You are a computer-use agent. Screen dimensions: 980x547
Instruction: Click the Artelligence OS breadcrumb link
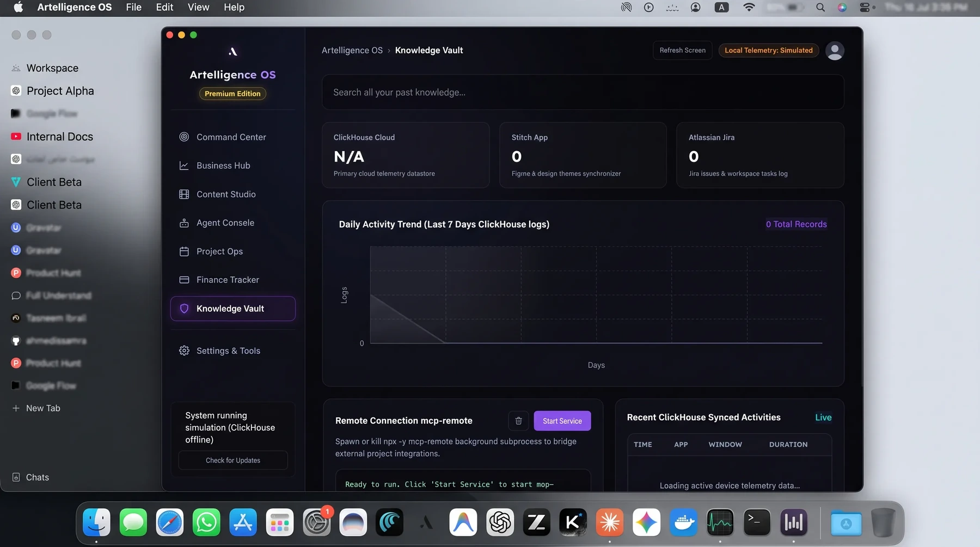pos(352,51)
